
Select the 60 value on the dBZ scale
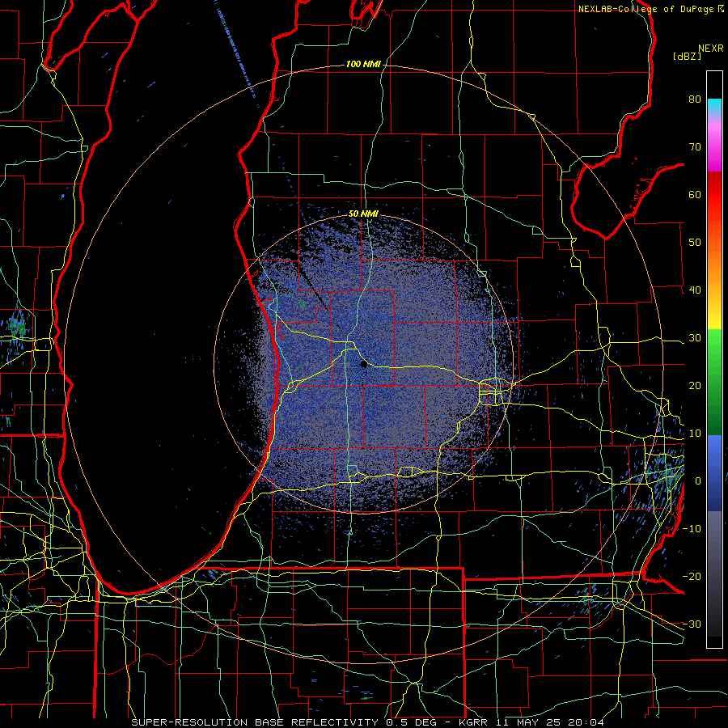click(695, 194)
